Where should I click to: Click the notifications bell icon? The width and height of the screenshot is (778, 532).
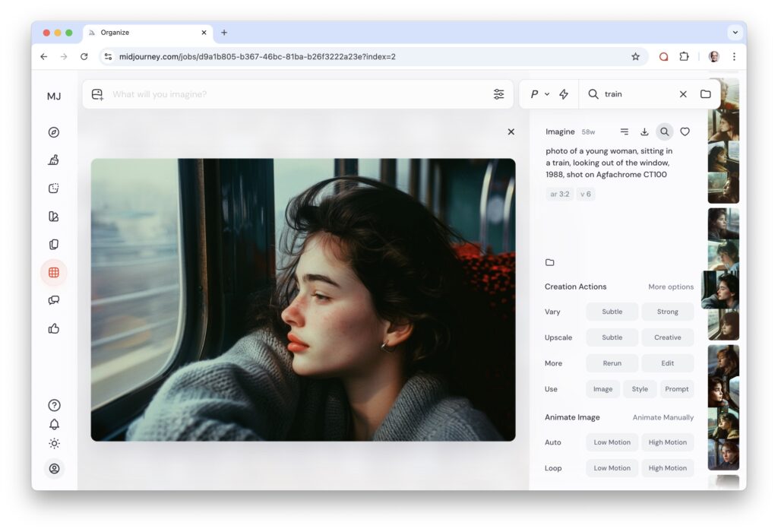coord(54,424)
